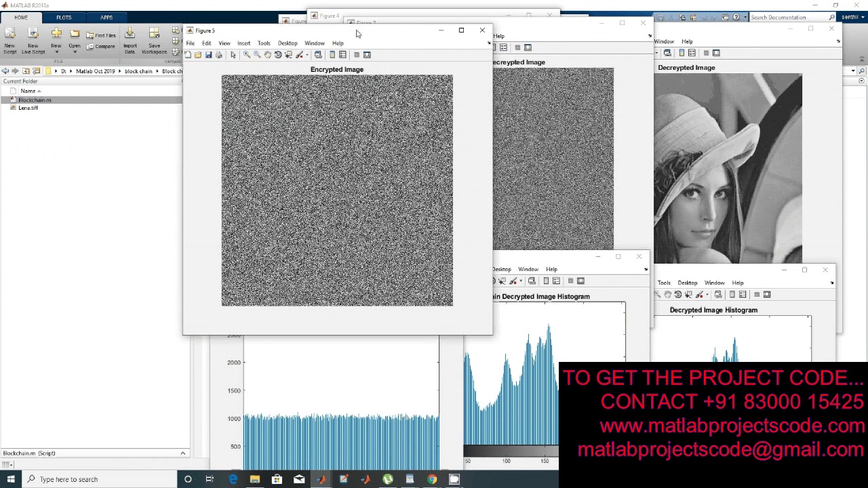Open View menu in Figure 5
868x488 pixels.
point(224,43)
